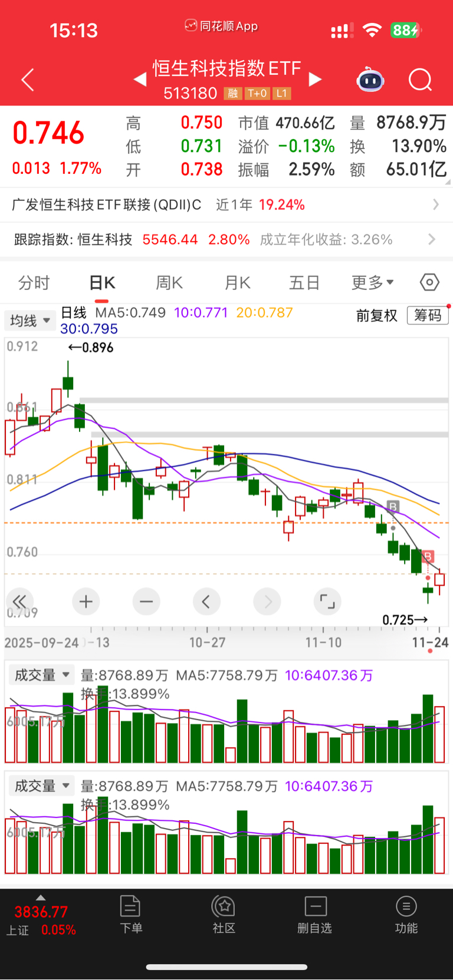Image resolution: width=453 pixels, height=980 pixels.
Task: Tap the 20:0.787 orange MA label
Action: pyautogui.click(x=264, y=312)
